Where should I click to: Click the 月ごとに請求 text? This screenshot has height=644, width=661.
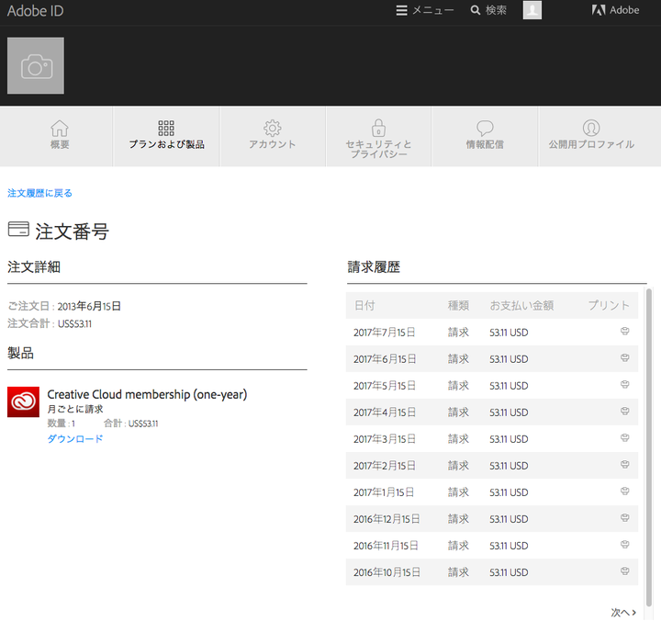[75, 409]
